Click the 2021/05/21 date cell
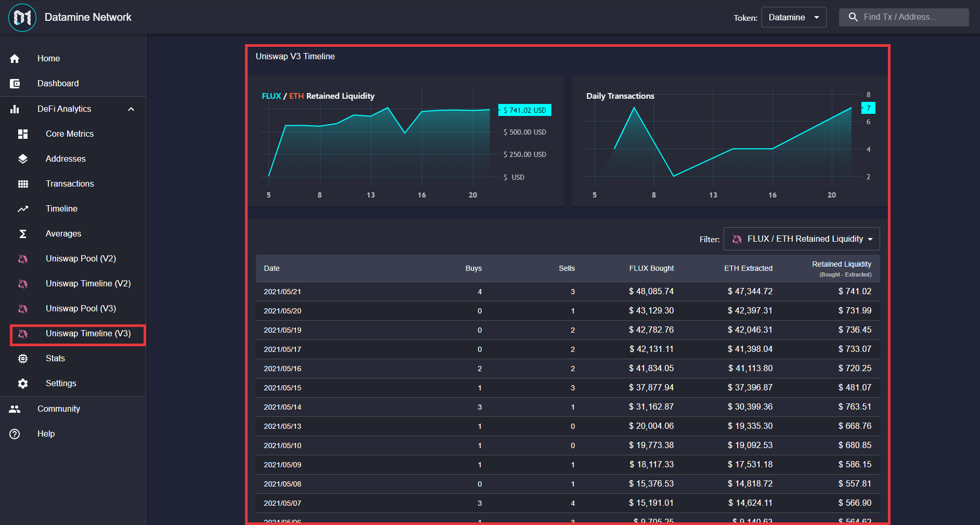 [282, 292]
